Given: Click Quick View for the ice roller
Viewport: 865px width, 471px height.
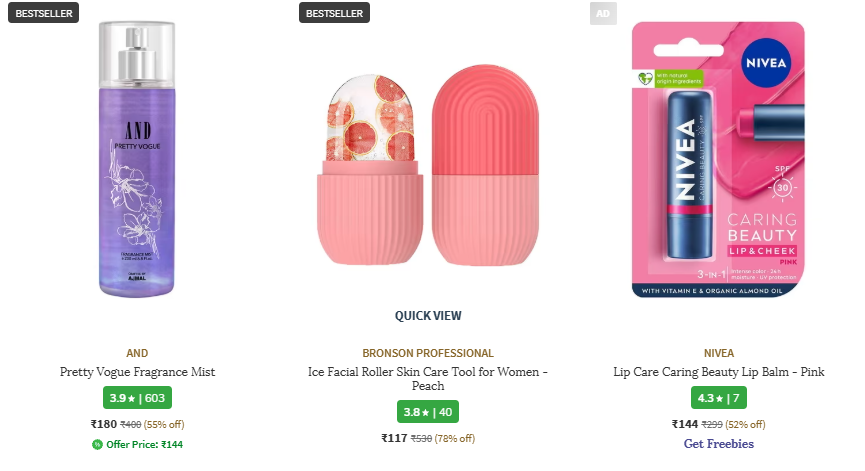Looking at the screenshot, I should [x=428, y=316].
